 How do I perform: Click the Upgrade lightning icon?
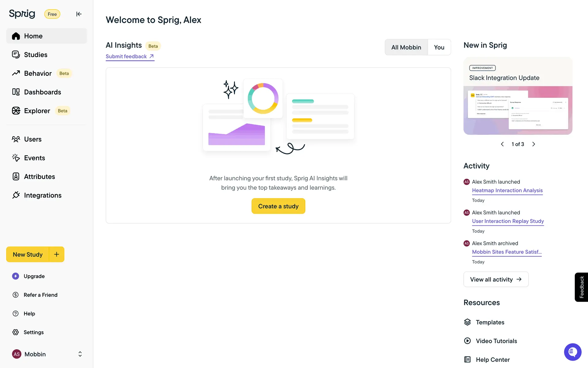coord(16,276)
